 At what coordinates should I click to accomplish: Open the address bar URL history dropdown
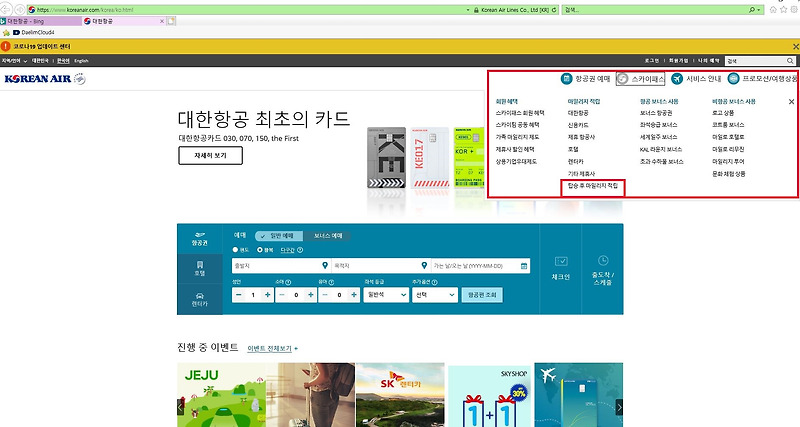point(468,10)
